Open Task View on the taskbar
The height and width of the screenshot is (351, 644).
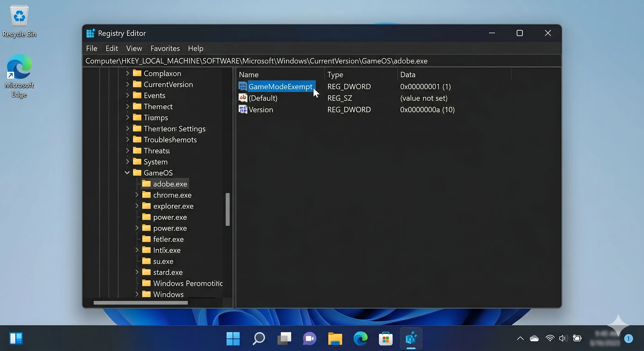tap(284, 338)
